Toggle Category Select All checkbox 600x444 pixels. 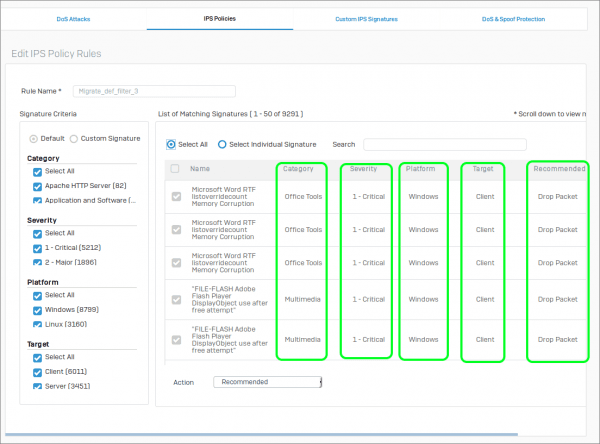tap(37, 172)
